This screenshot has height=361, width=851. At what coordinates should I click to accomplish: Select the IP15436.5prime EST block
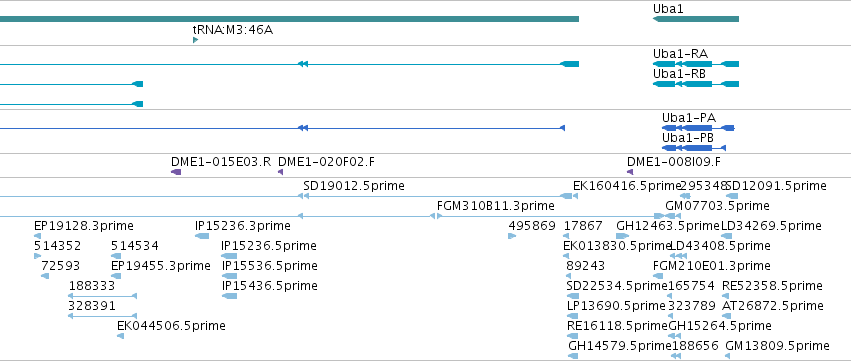click(230, 296)
